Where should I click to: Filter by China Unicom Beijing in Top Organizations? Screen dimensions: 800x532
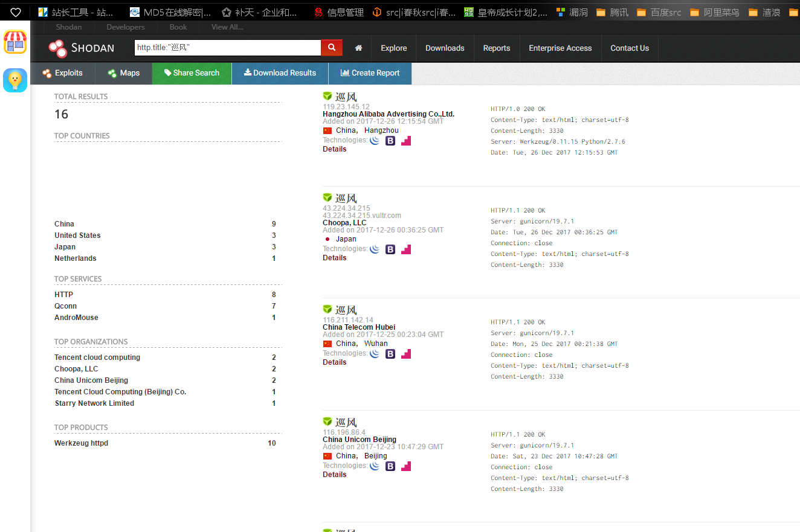[91, 380]
